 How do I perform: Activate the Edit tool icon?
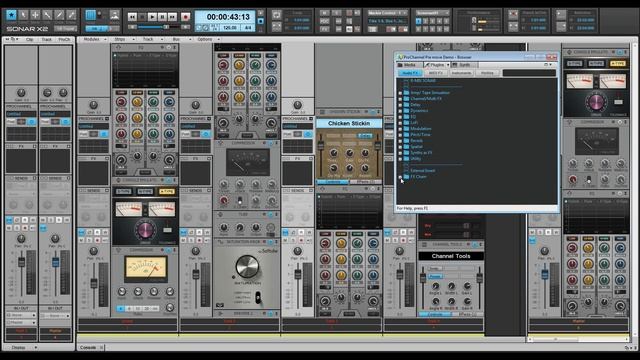(x=47, y=16)
